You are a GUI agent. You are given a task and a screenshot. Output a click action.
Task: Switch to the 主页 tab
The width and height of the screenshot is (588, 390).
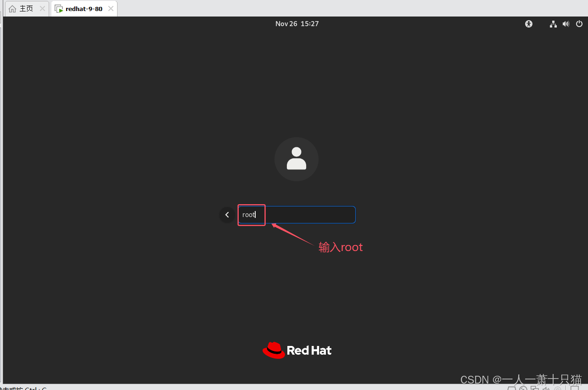(x=25, y=8)
